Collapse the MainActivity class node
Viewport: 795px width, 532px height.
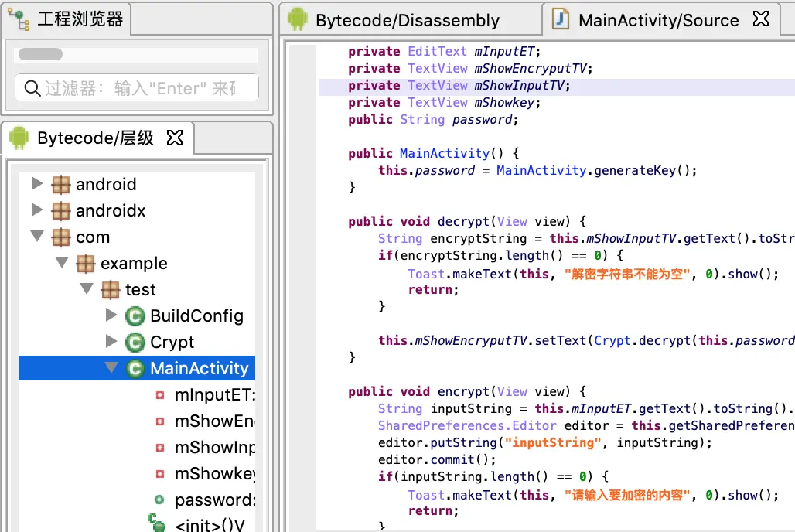click(x=111, y=368)
